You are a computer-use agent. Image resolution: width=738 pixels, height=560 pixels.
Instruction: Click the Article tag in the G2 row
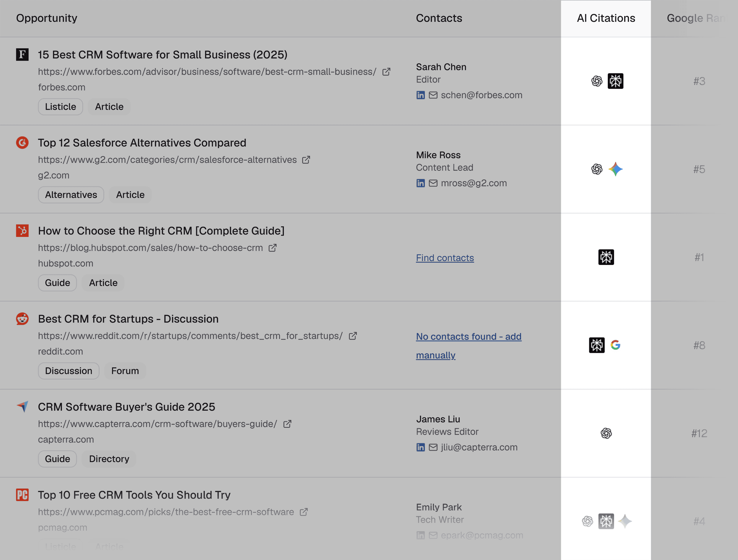click(130, 195)
